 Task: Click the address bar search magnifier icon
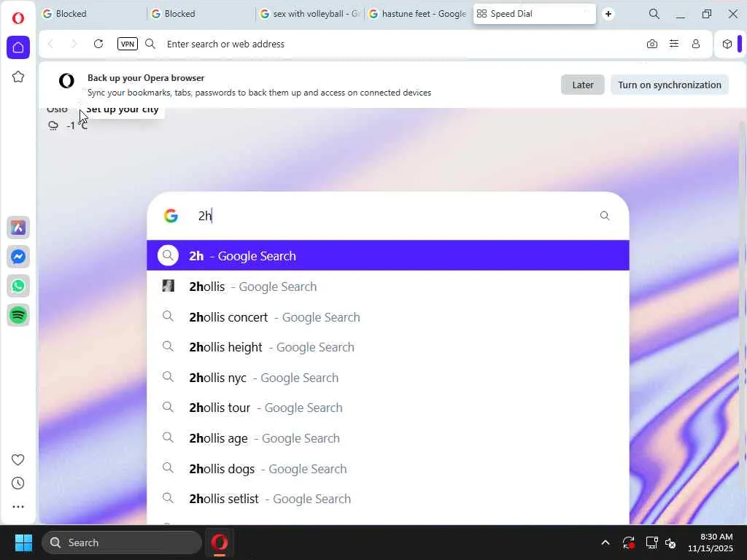point(150,44)
